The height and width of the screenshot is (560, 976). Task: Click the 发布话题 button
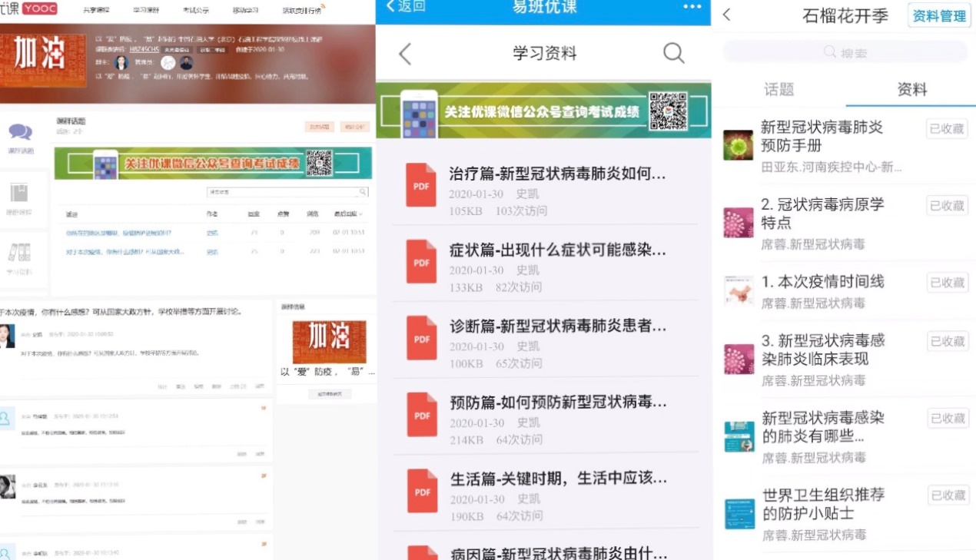(320, 127)
